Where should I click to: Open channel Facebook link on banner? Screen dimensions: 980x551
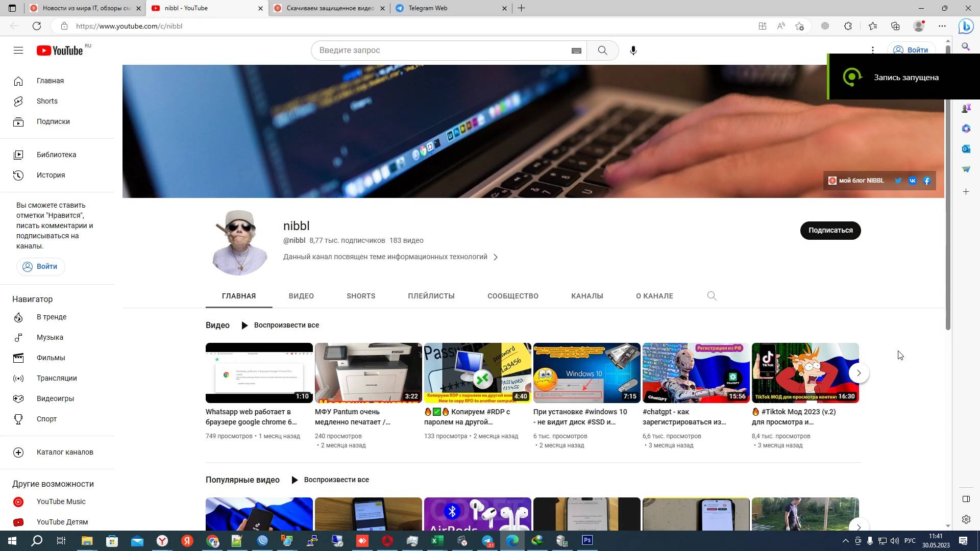pos(926,181)
